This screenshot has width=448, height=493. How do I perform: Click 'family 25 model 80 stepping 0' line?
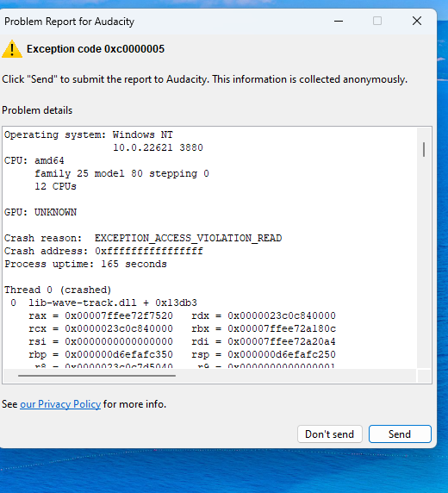[x=122, y=173]
